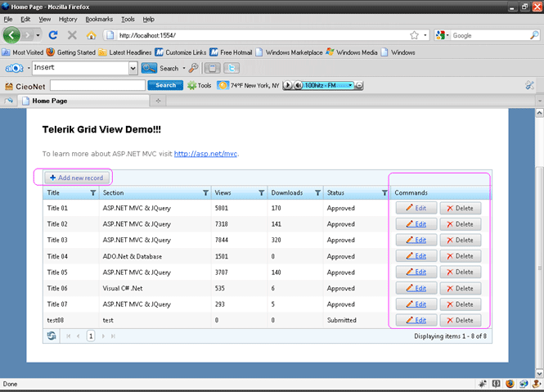Open the 100hitz FM radio station dropdown

pyautogui.click(x=350, y=85)
